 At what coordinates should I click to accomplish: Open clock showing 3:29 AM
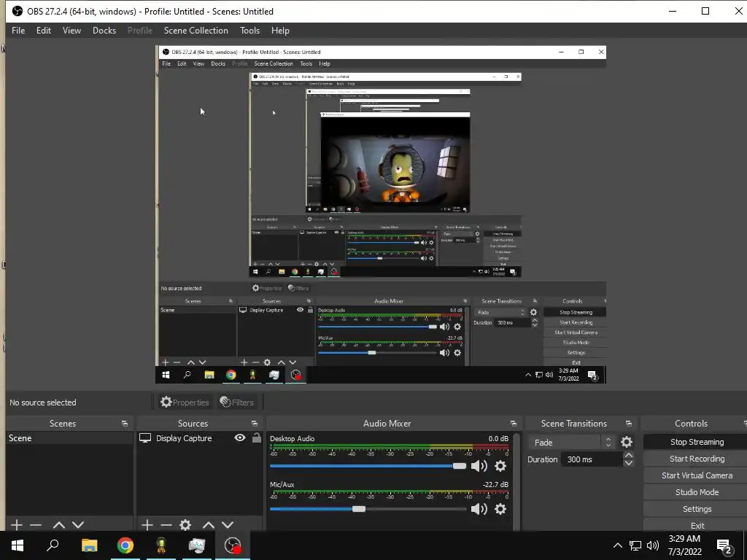[x=684, y=545]
